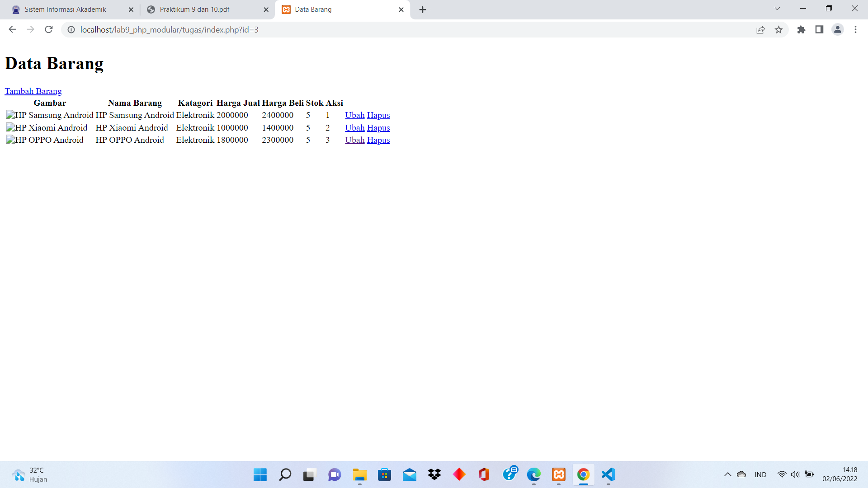Click Ubah for HP Samsung Android

(354, 115)
